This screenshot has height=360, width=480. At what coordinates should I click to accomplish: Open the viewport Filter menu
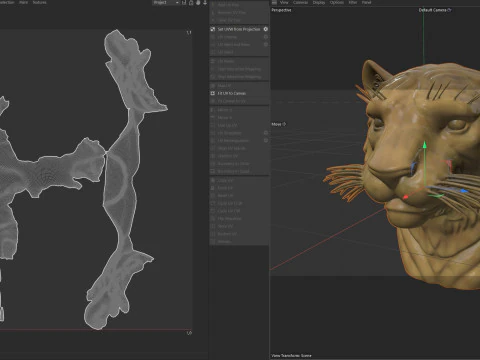[x=353, y=3]
